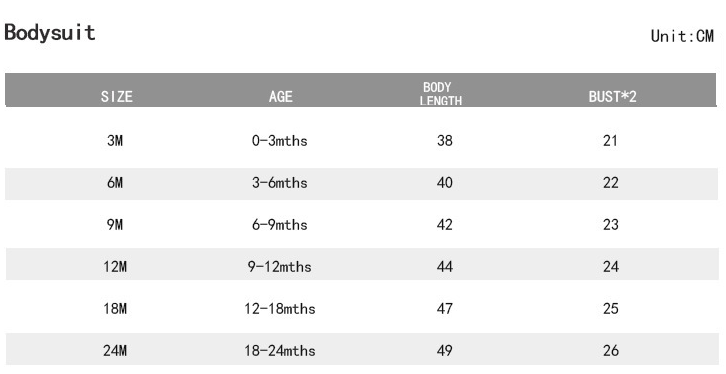Select the BODY LENGTH column header

click(x=440, y=94)
